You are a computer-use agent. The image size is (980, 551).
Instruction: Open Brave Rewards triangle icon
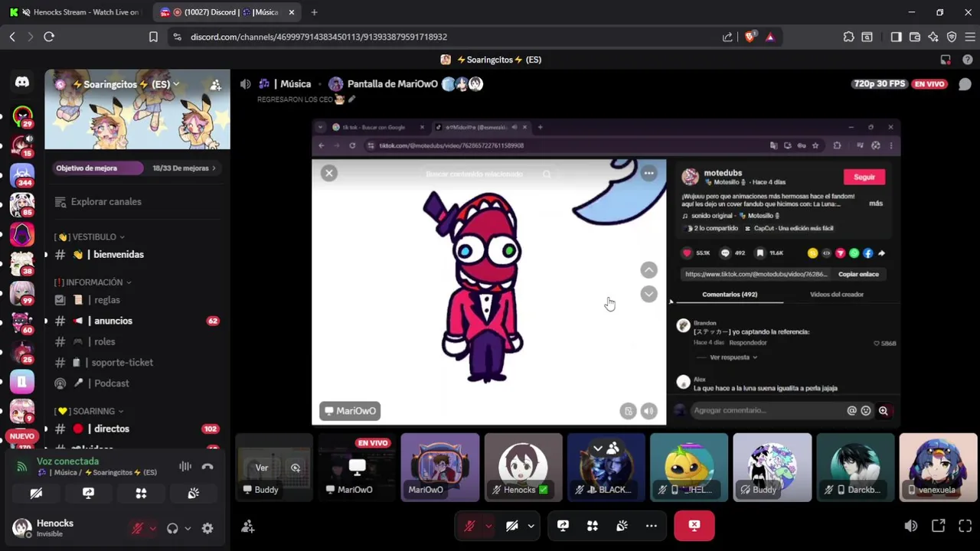pos(770,37)
